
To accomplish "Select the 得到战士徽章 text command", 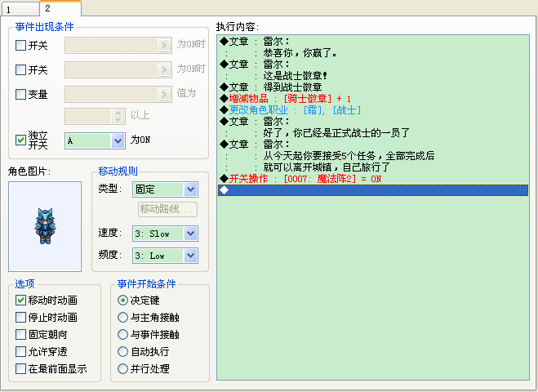I will [x=373, y=87].
